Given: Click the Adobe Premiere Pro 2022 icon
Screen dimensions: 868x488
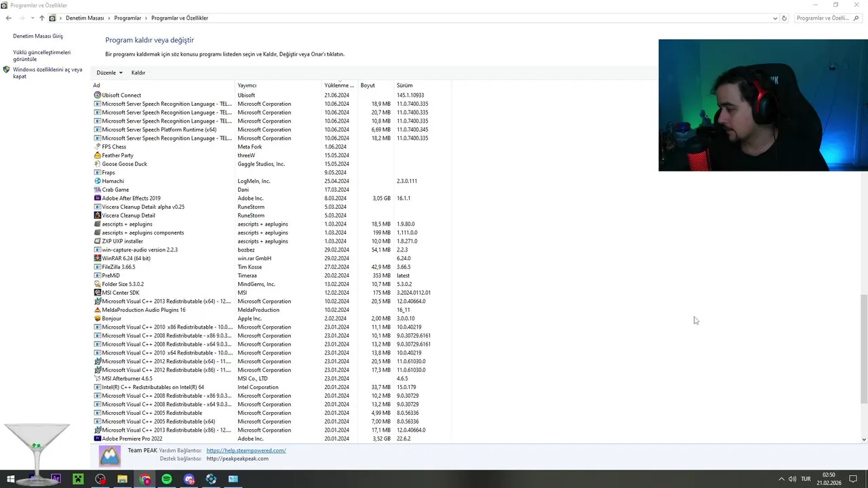Looking at the screenshot, I should point(97,439).
